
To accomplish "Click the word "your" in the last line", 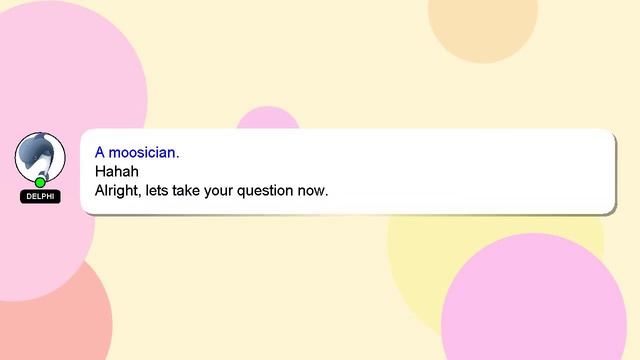I will click(x=218, y=191).
